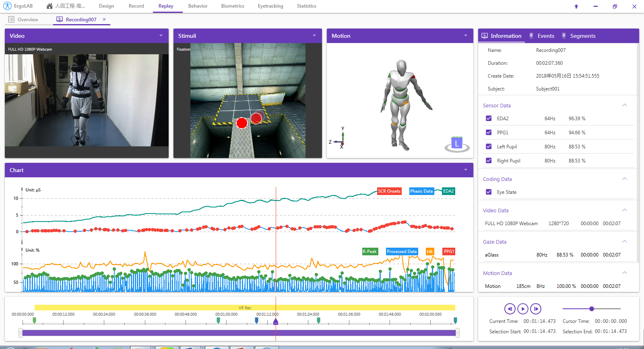Step back to the previous frame
This screenshot has width=644, height=349.
point(510,309)
